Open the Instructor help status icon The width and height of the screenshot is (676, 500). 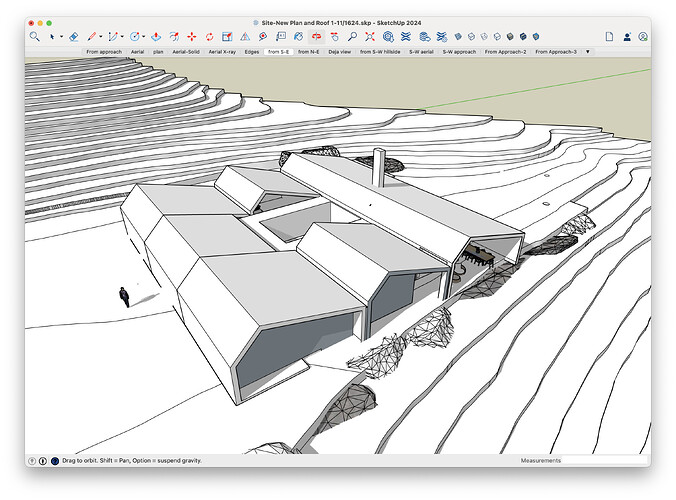pos(55,461)
